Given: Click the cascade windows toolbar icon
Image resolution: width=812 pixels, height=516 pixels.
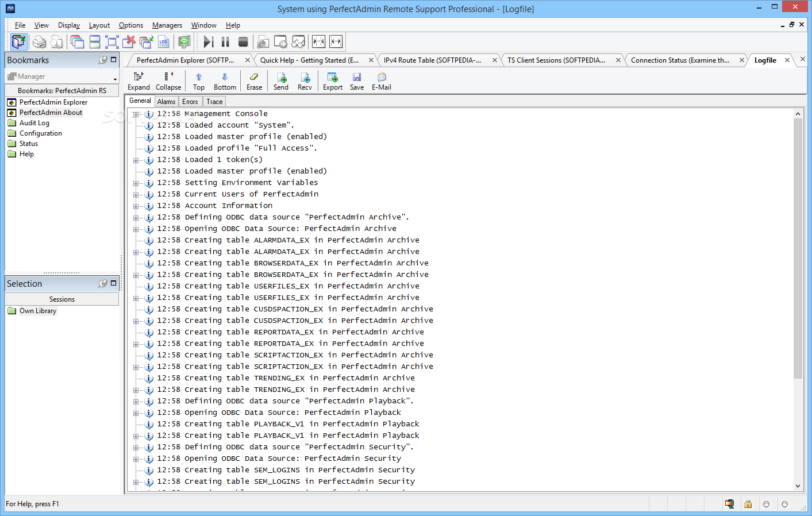Looking at the screenshot, I should (x=77, y=42).
